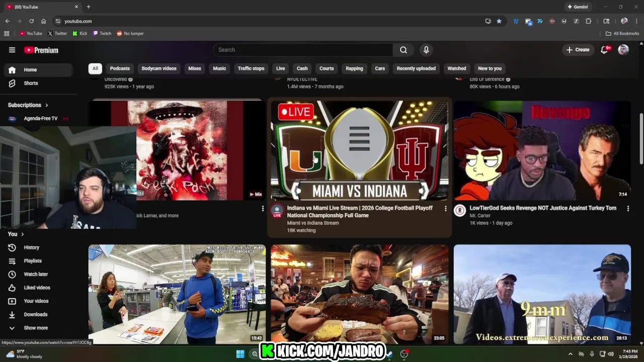Click the browser home button
The width and height of the screenshot is (644, 362).
pyautogui.click(x=43, y=21)
